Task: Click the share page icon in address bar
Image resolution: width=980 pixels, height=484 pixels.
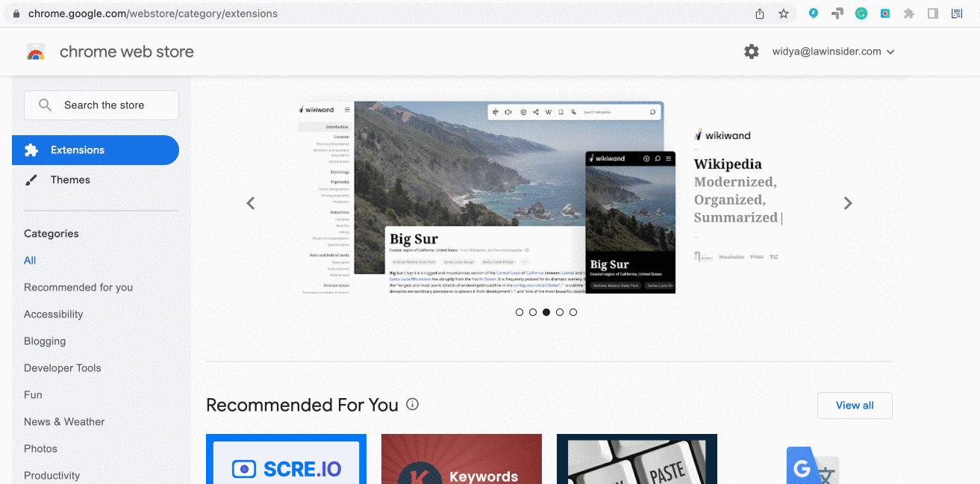Action: click(x=760, y=13)
